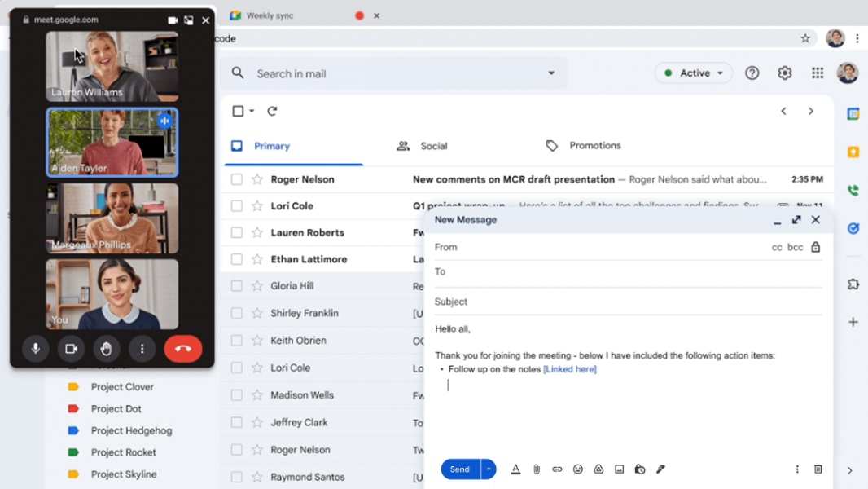Expand the Send options arrow
Screen dimensions: 868x489
(x=489, y=469)
